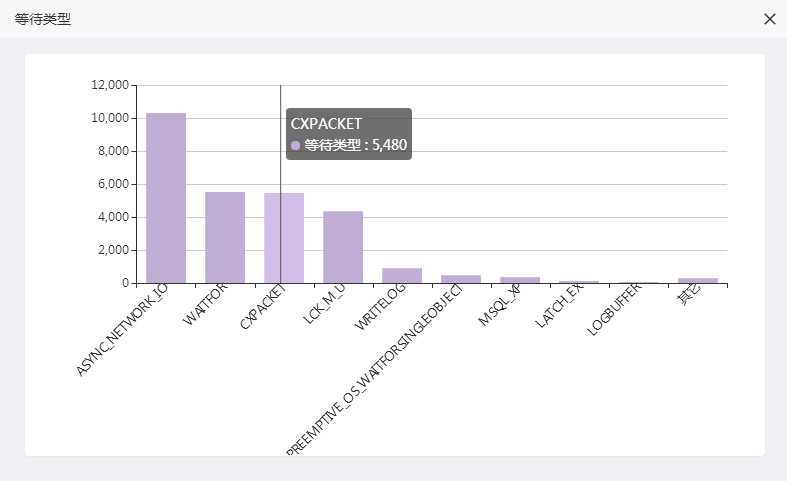Click the ASYNC_NETWORK_IO bar in the chart
This screenshot has height=481, width=787.
[166, 198]
